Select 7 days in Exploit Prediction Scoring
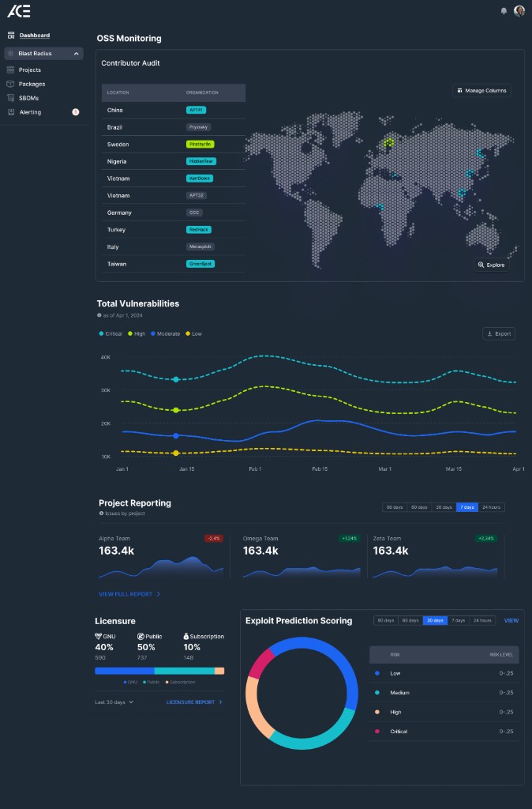This screenshot has height=809, width=532. pos(459,620)
